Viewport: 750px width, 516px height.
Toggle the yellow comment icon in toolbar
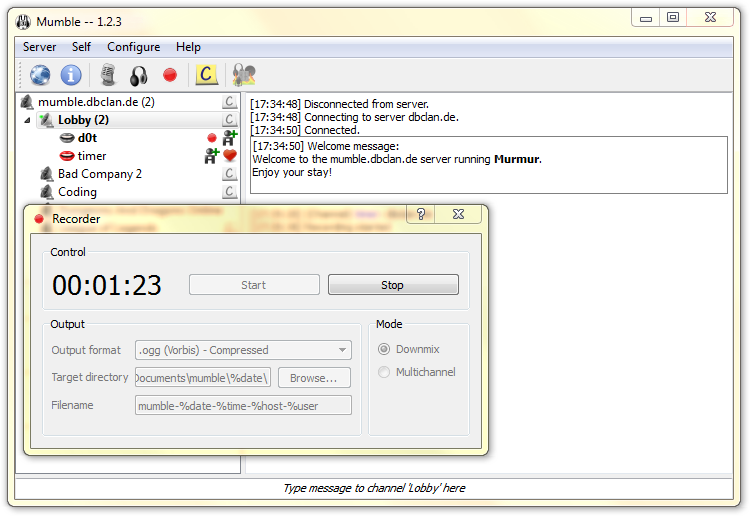coord(206,74)
